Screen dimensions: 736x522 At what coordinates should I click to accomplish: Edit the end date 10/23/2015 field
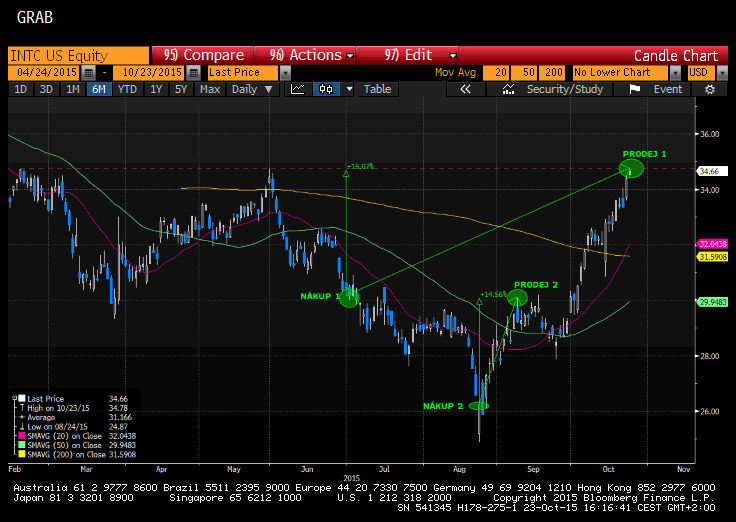[x=149, y=73]
